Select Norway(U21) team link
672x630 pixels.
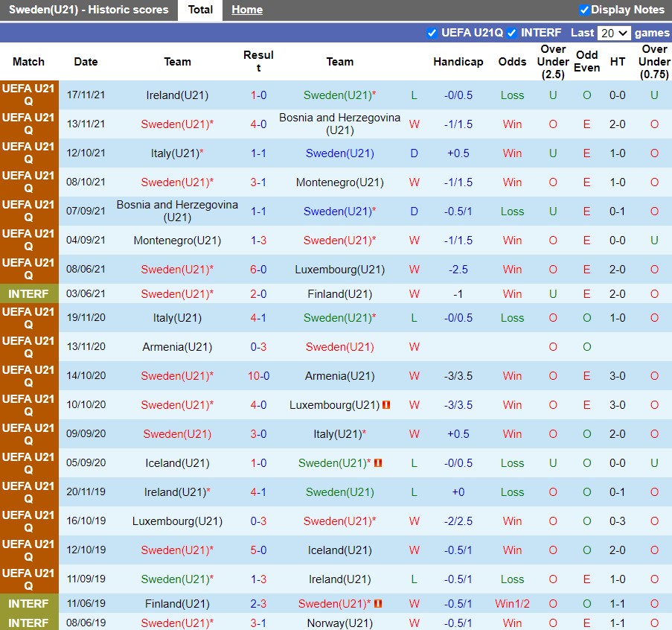click(x=339, y=623)
